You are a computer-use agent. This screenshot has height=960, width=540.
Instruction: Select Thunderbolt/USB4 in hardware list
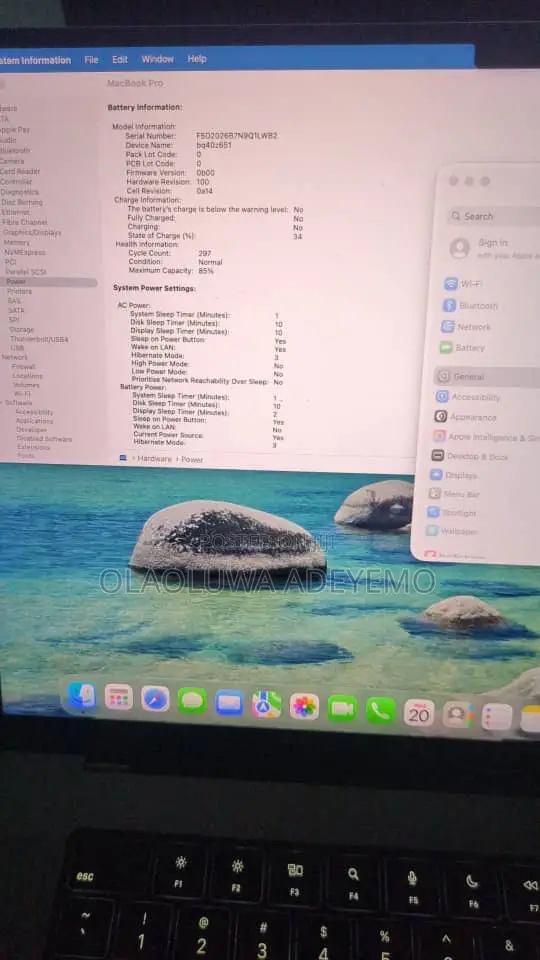[39, 339]
